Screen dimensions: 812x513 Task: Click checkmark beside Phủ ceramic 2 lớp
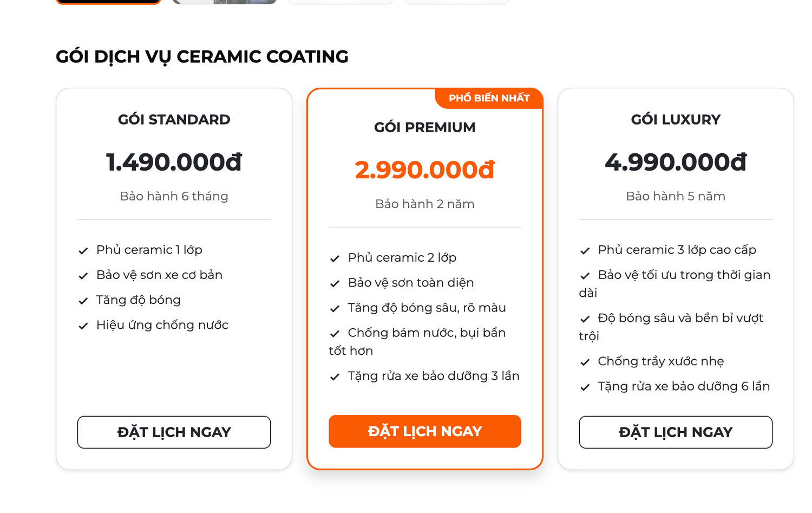click(335, 258)
